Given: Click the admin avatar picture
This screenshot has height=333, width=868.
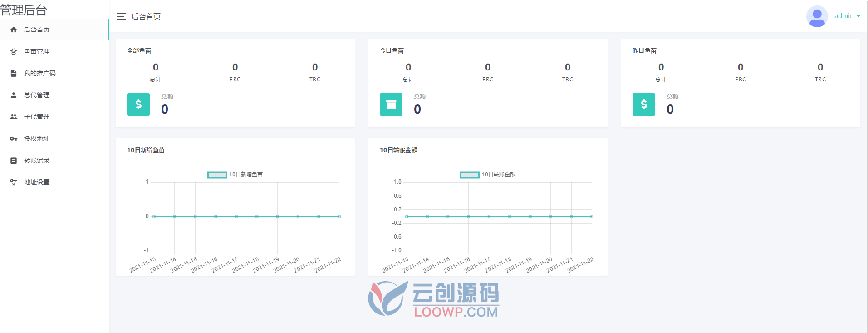Looking at the screenshot, I should pos(817,16).
